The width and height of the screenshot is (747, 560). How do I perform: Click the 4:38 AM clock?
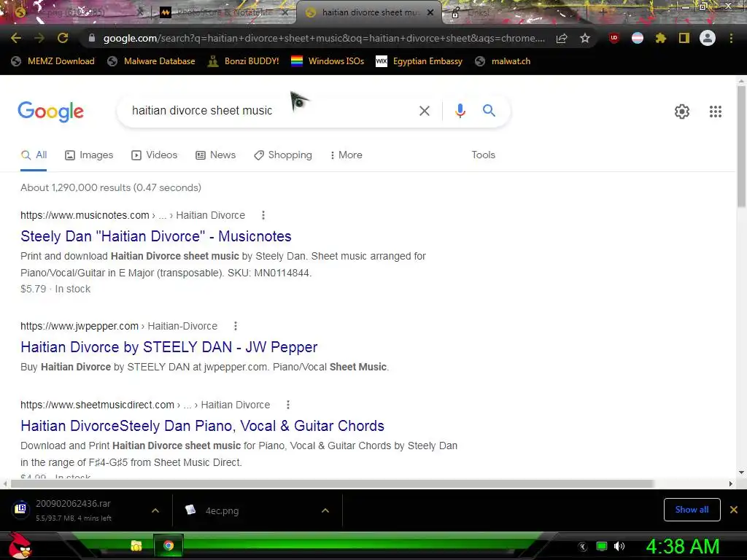tap(682, 546)
